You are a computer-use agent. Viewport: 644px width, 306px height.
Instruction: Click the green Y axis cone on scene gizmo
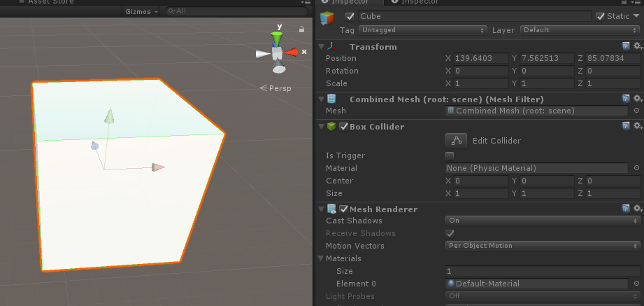pyautogui.click(x=278, y=39)
